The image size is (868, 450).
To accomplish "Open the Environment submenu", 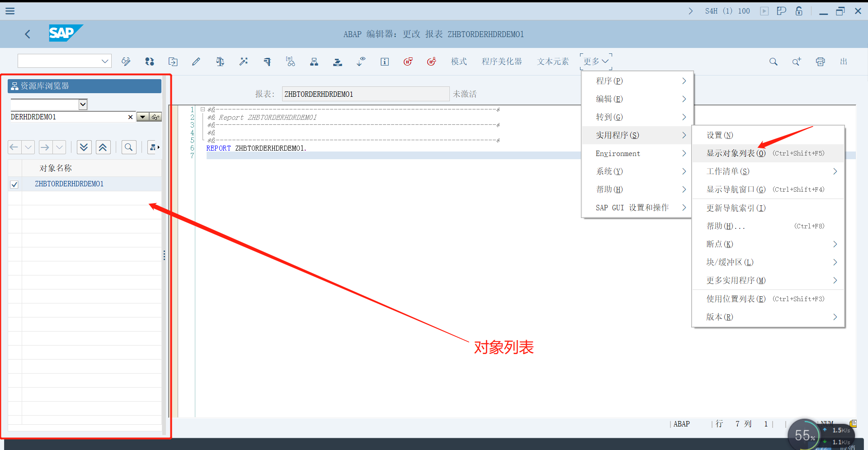I will [636, 153].
